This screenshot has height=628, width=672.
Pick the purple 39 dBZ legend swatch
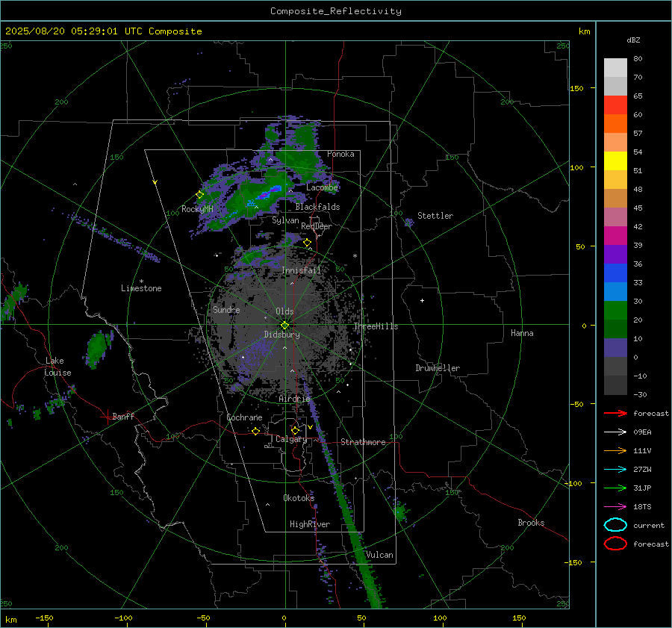pyautogui.click(x=615, y=254)
